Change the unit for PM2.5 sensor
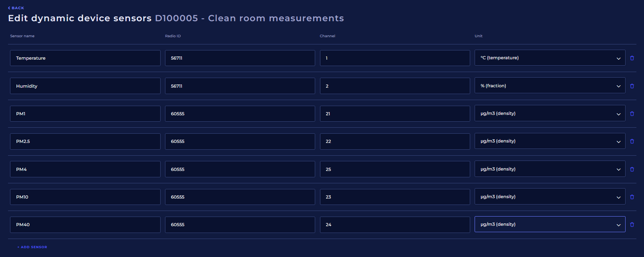 (x=549, y=141)
